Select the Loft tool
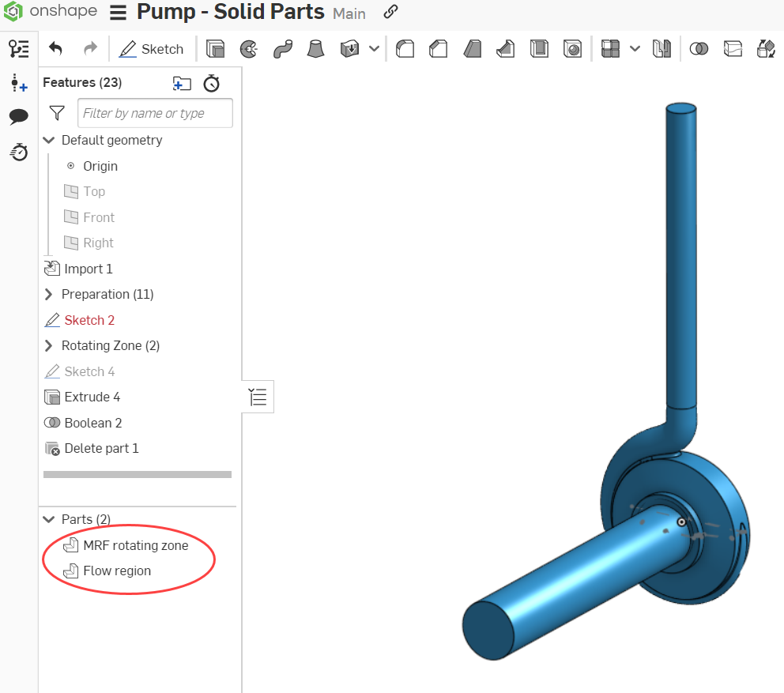784x693 pixels. (x=315, y=49)
